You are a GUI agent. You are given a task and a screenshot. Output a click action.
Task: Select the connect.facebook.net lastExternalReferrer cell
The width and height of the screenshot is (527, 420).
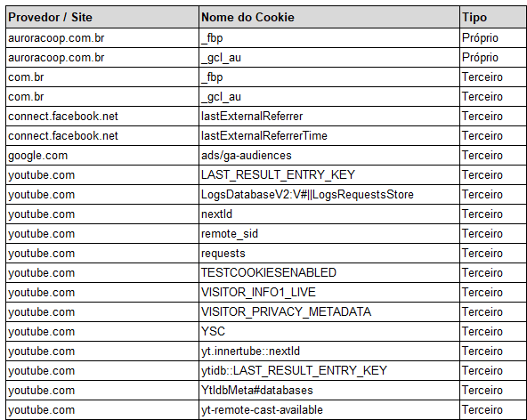pos(329,117)
